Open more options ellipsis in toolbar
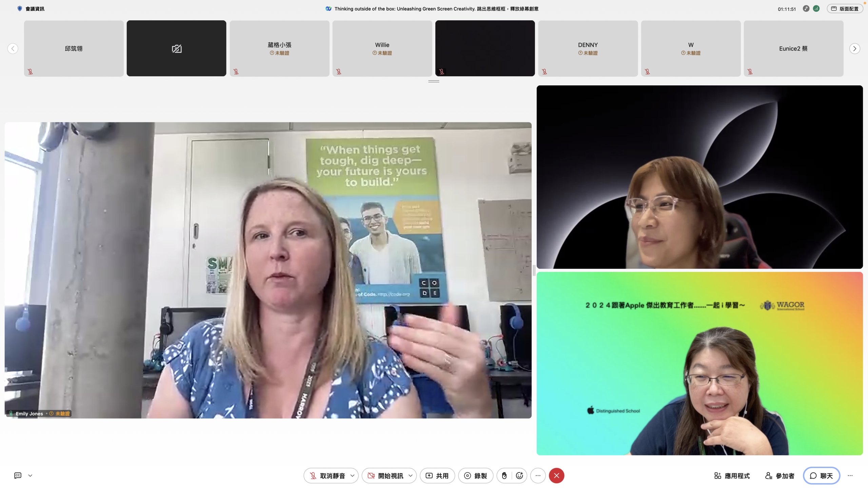 pos(538,475)
